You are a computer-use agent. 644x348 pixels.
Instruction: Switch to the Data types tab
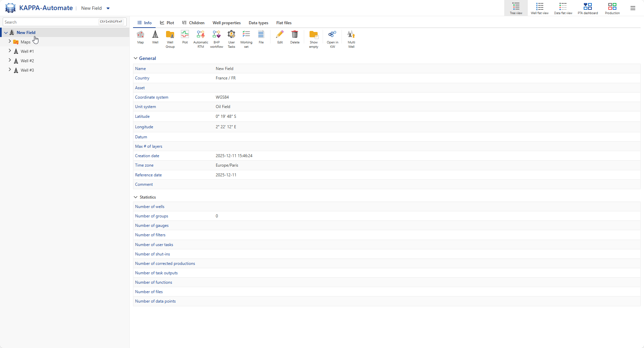(258, 23)
